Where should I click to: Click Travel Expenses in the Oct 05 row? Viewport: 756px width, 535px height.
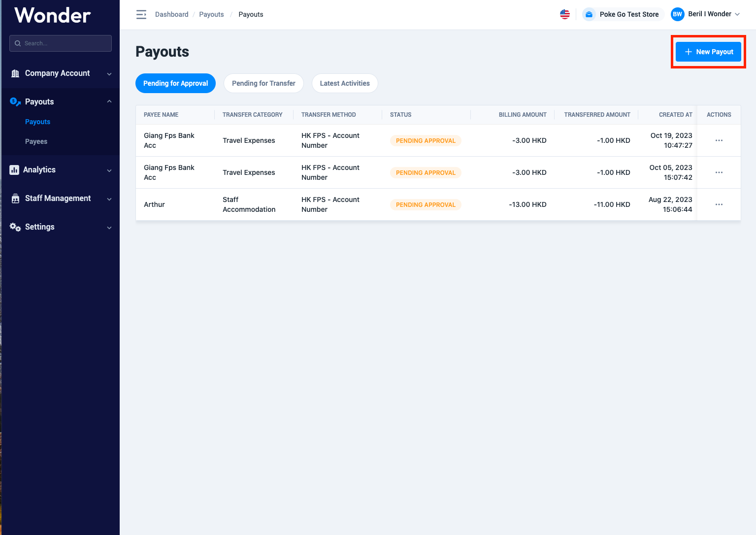tap(249, 172)
